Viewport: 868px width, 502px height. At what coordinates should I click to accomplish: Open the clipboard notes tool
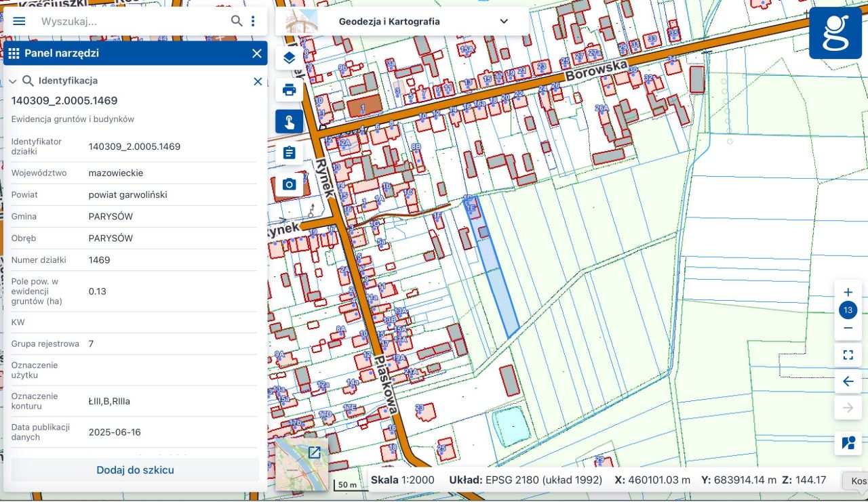pos(290,153)
